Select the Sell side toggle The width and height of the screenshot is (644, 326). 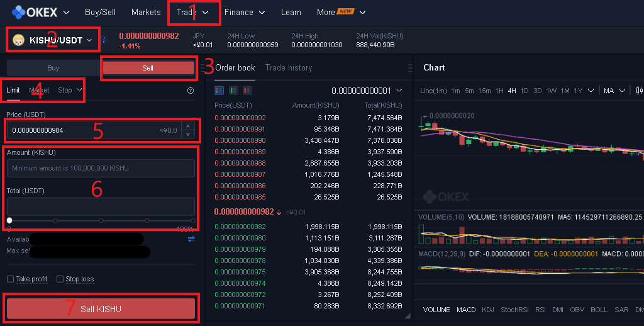[148, 68]
